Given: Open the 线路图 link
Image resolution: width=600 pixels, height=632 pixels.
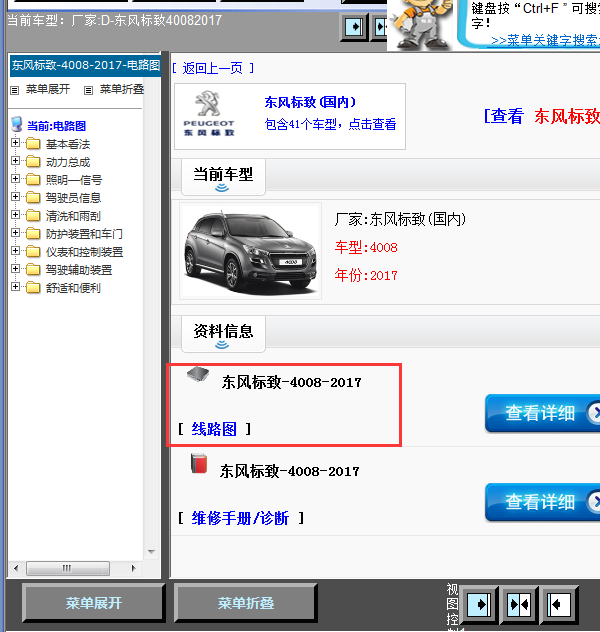Looking at the screenshot, I should point(214,429).
